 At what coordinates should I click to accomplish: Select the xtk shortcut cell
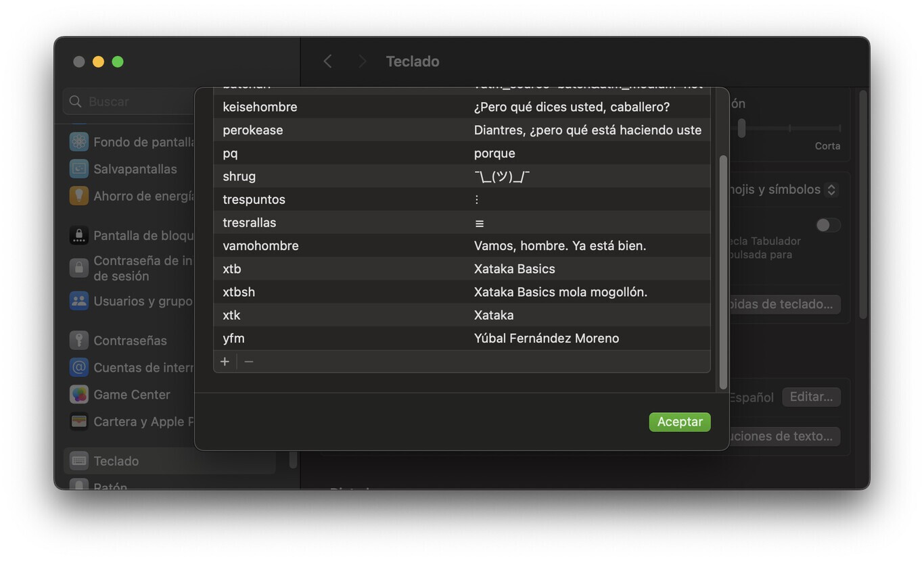(231, 315)
